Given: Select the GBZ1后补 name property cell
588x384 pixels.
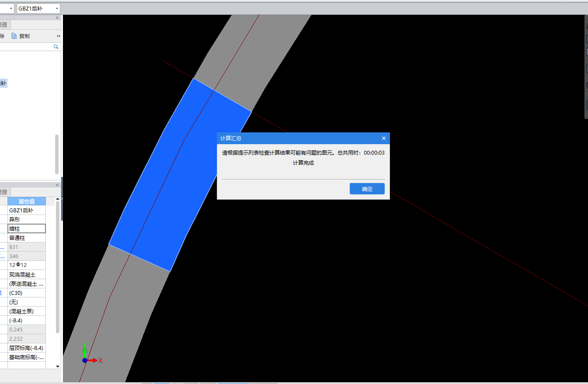Looking at the screenshot, I should coord(27,210).
